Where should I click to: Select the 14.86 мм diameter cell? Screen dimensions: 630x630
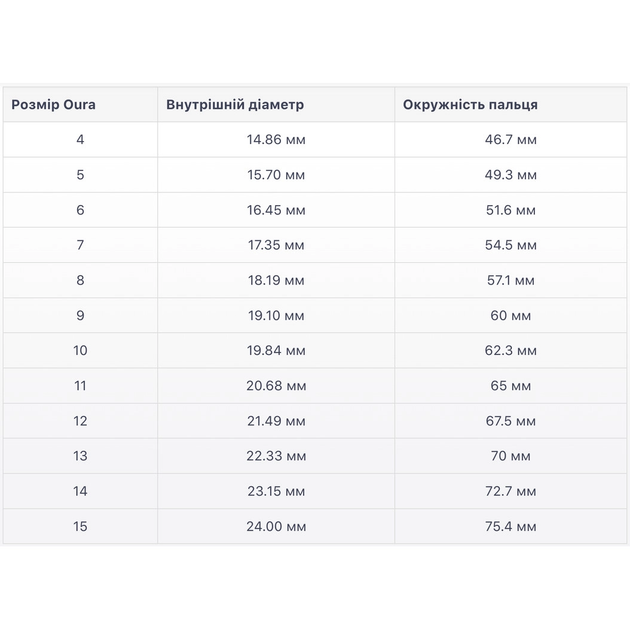pos(276,139)
